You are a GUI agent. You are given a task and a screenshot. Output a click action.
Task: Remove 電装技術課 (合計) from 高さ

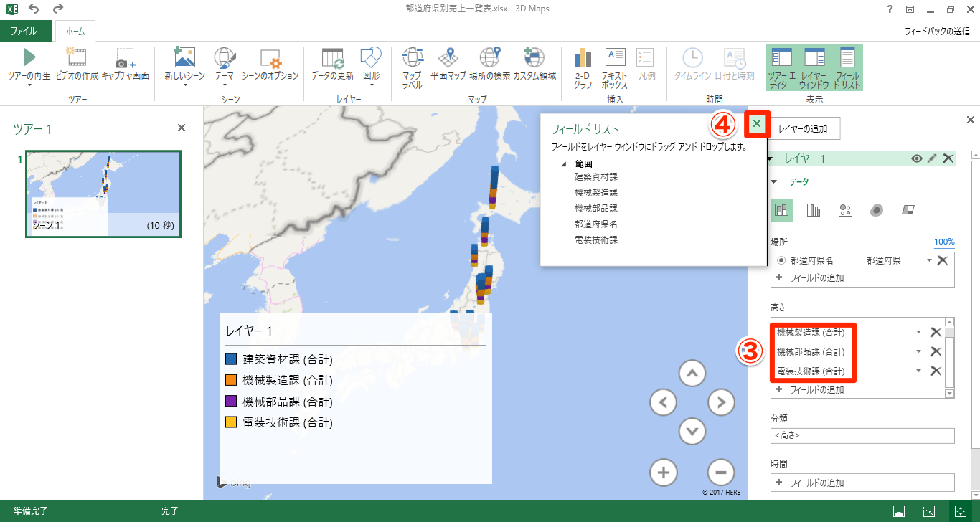(936, 371)
